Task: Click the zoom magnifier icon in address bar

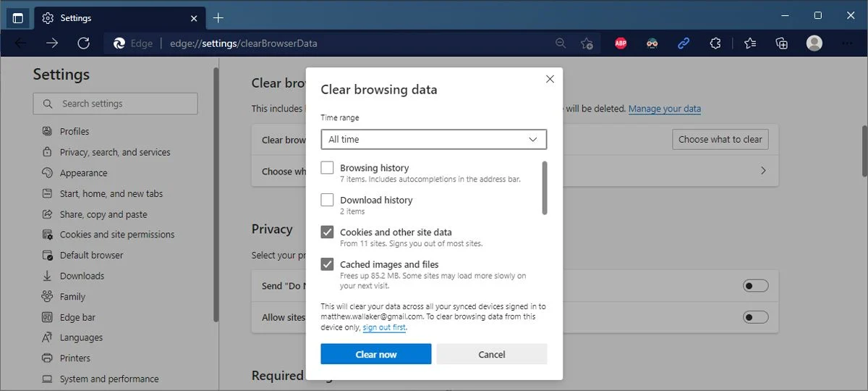Action: tap(561, 43)
